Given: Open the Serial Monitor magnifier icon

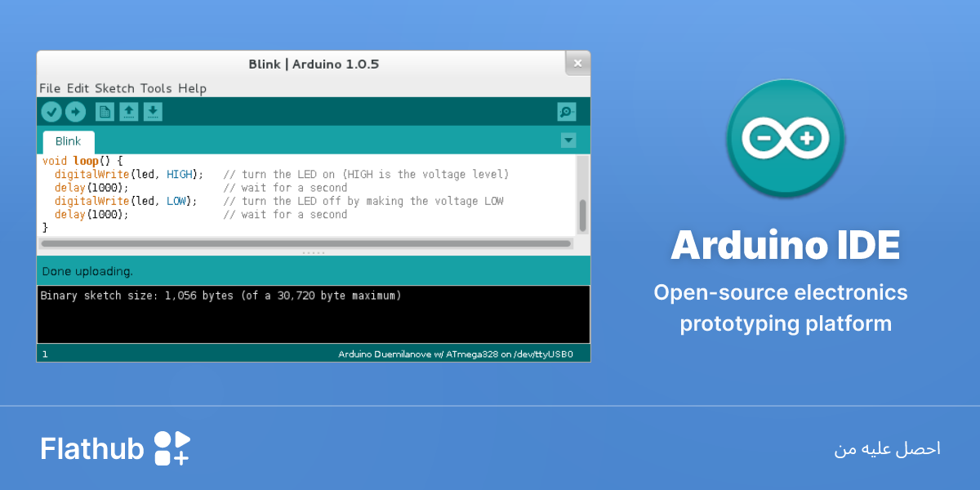Looking at the screenshot, I should tap(566, 112).
